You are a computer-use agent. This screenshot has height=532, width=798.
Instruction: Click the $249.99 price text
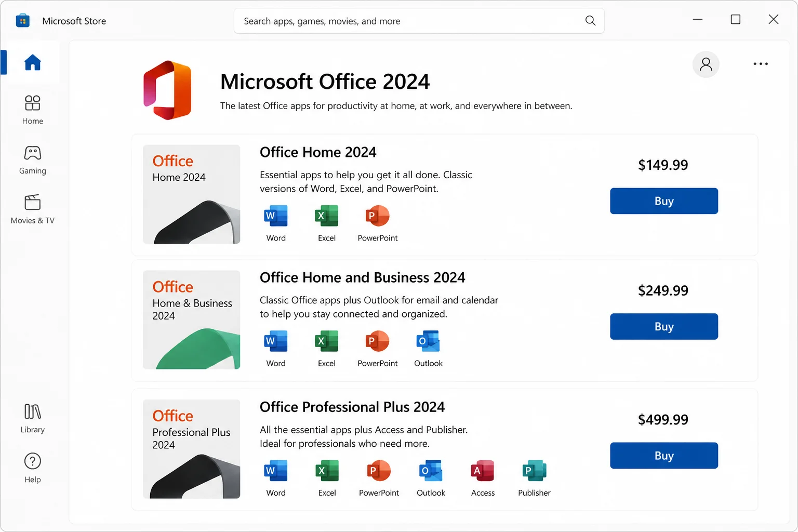coord(663,290)
